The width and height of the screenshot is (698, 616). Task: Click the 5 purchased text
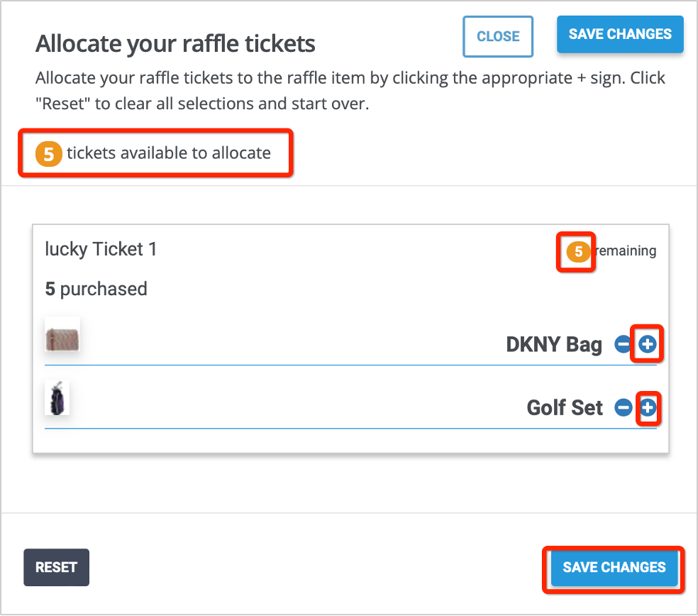click(96, 289)
